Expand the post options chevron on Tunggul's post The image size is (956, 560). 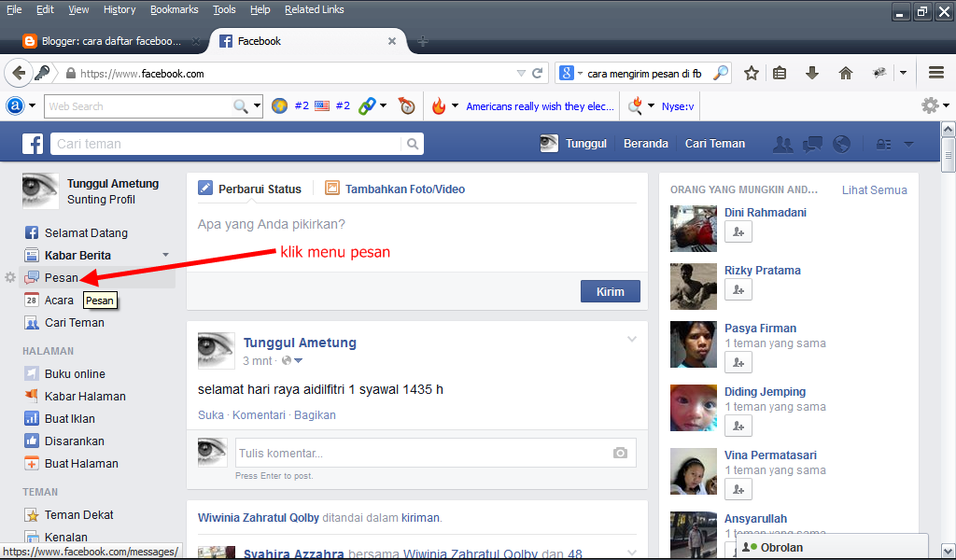632,340
